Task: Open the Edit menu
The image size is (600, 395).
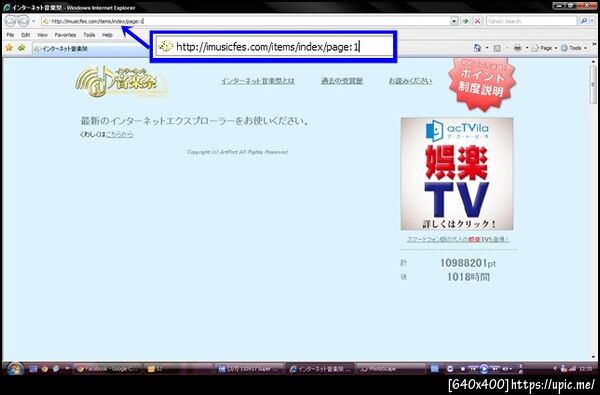Action: pos(26,35)
